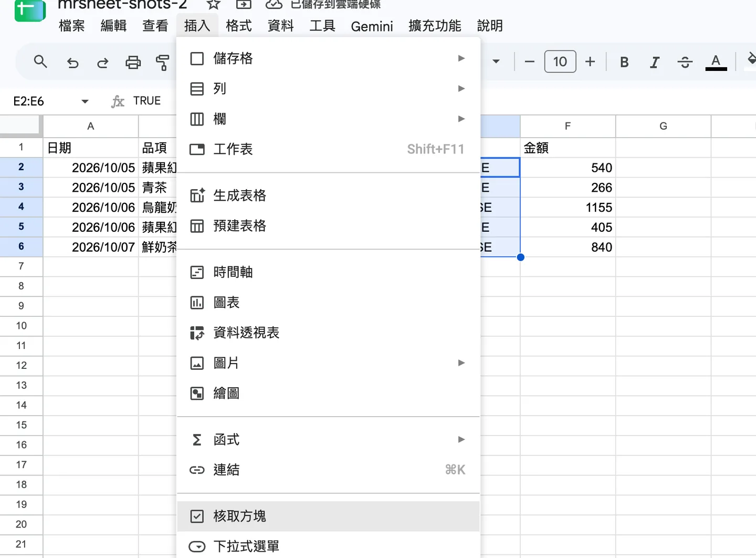Expand the 欄 submenu
Screen dimensions: 756x558
pyautogui.click(x=461, y=119)
